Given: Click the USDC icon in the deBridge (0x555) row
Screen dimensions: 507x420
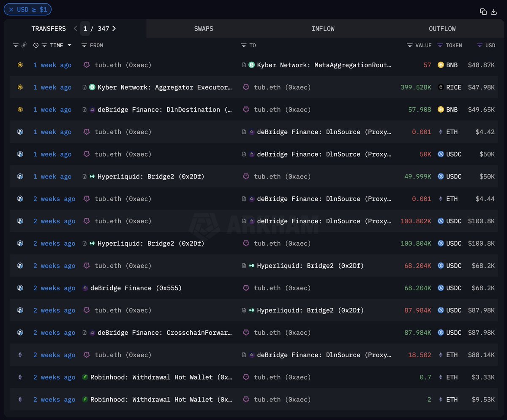Looking at the screenshot, I should tap(441, 288).
